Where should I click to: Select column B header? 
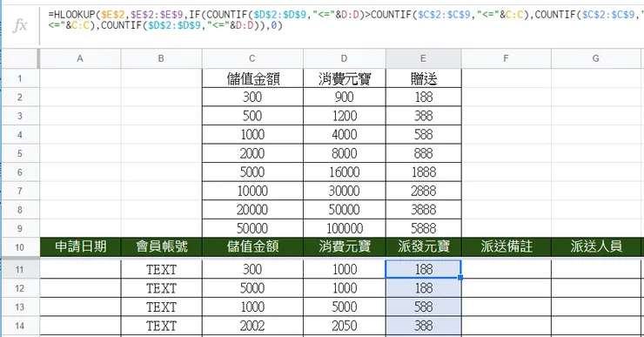[x=161, y=58]
